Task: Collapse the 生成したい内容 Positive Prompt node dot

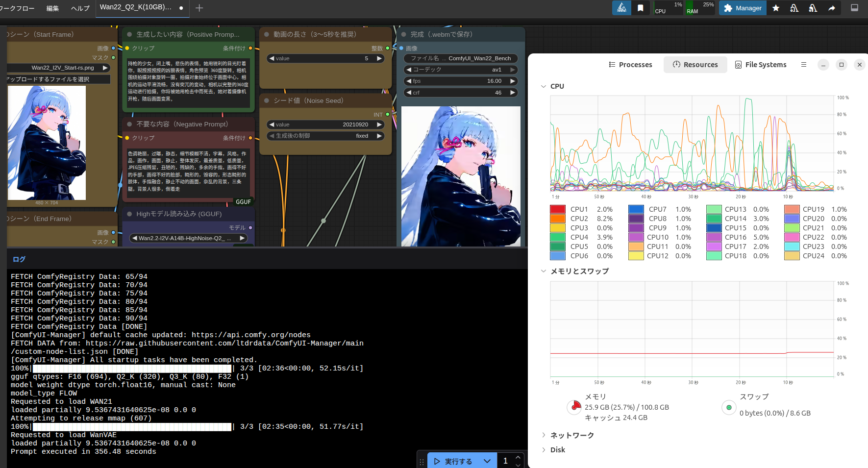Action: 129,34
